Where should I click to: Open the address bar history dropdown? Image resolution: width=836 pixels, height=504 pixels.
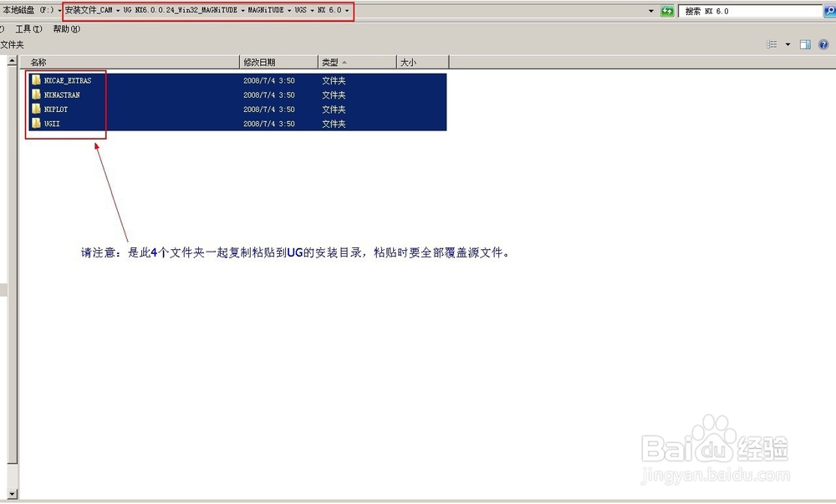[x=651, y=11]
